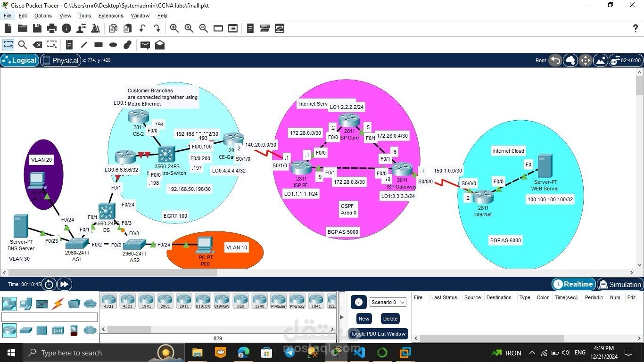
Task: Choose the Select tool
Action: point(8,45)
